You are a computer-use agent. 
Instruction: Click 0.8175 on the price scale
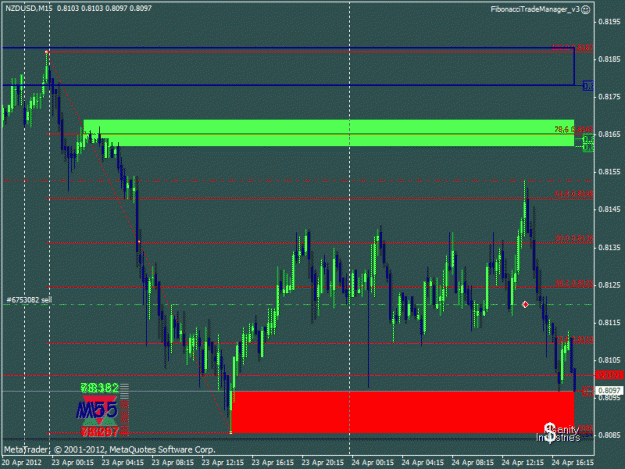pyautogui.click(x=610, y=97)
